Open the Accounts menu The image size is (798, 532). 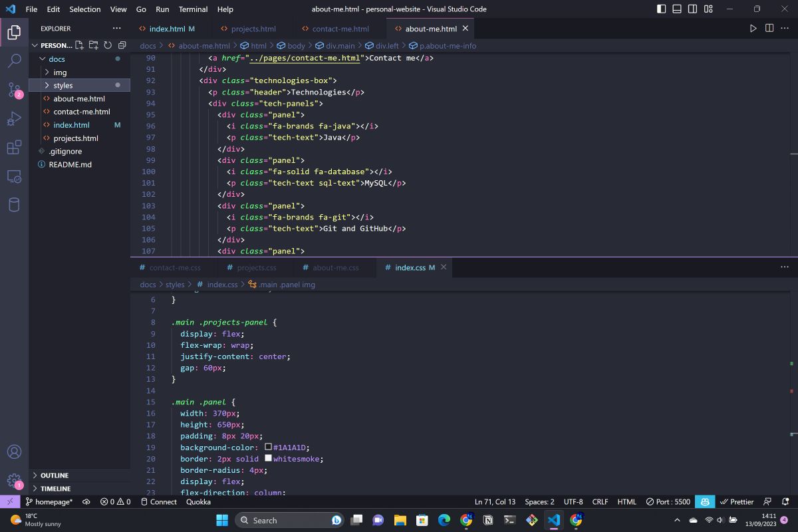click(x=14, y=452)
